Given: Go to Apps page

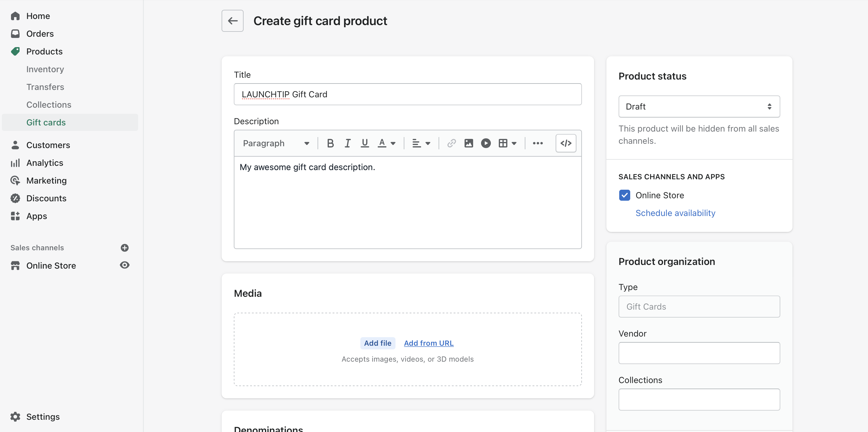Looking at the screenshot, I should [x=37, y=216].
